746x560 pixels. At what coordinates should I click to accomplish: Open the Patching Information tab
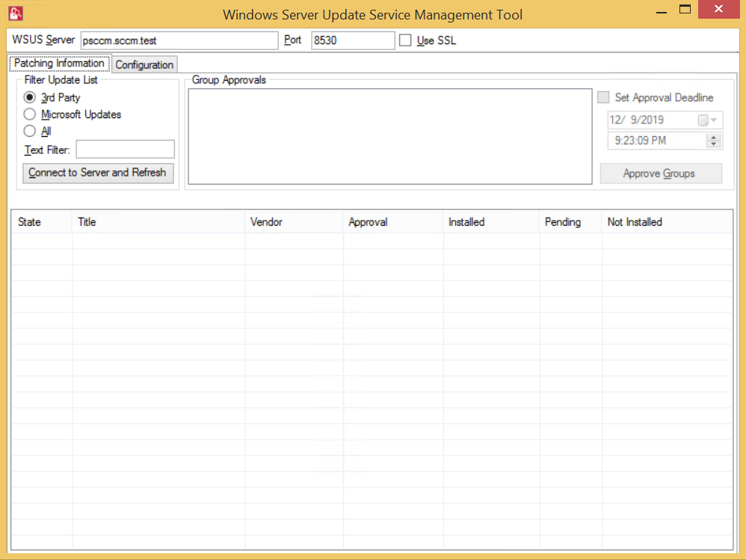point(59,64)
